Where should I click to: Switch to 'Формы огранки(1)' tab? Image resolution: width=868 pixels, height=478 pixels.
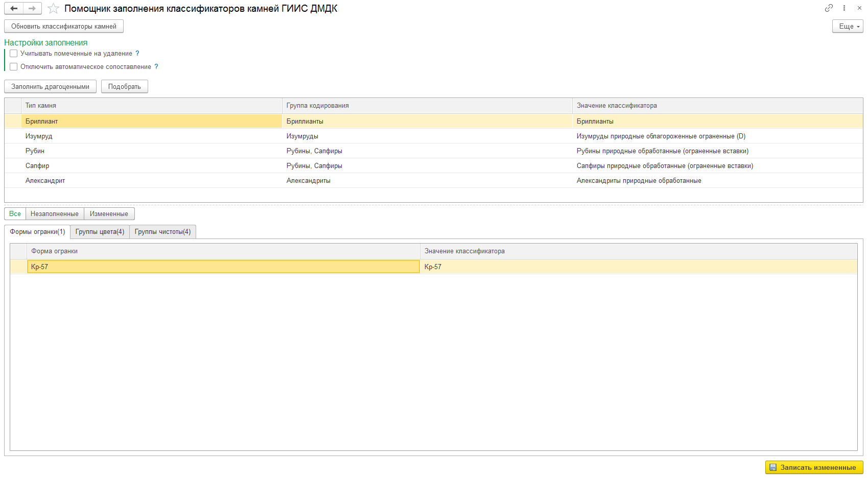coord(37,231)
